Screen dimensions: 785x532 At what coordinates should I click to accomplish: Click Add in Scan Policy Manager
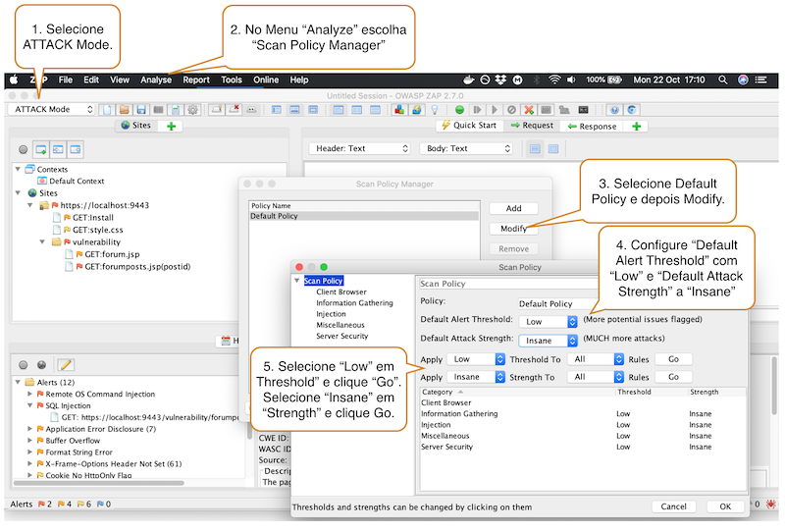tap(513, 208)
